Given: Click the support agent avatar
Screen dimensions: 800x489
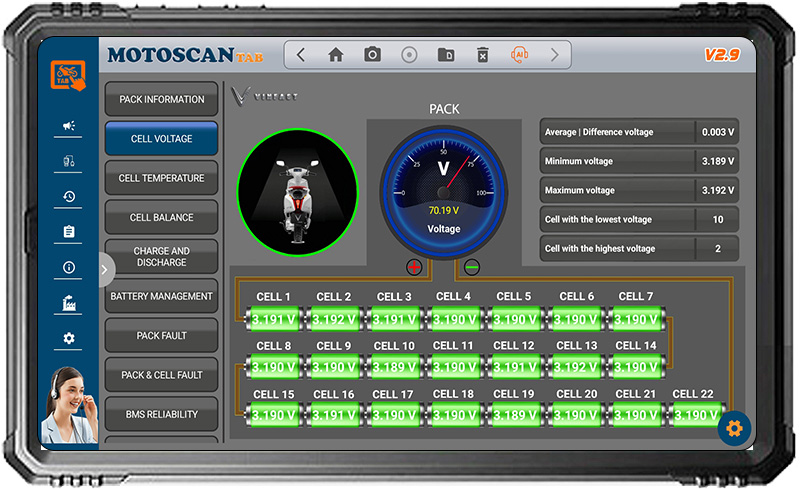Looking at the screenshot, I should [x=69, y=405].
